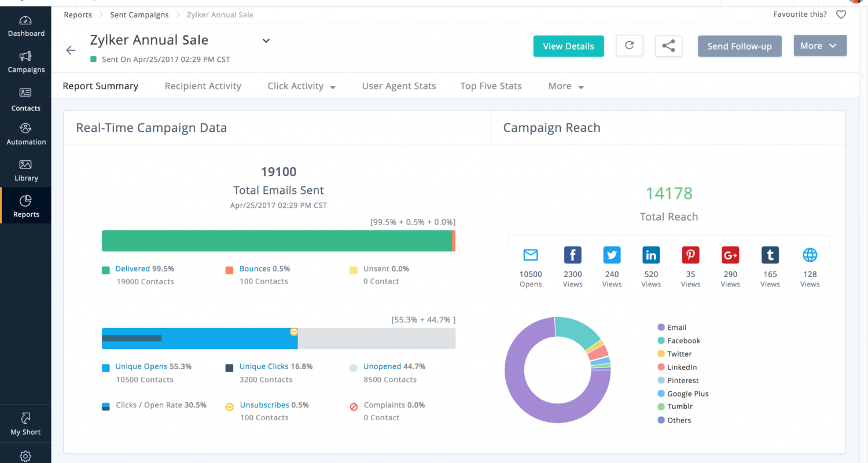Click the Tumblr views icon
868x463 pixels.
coord(770,255)
